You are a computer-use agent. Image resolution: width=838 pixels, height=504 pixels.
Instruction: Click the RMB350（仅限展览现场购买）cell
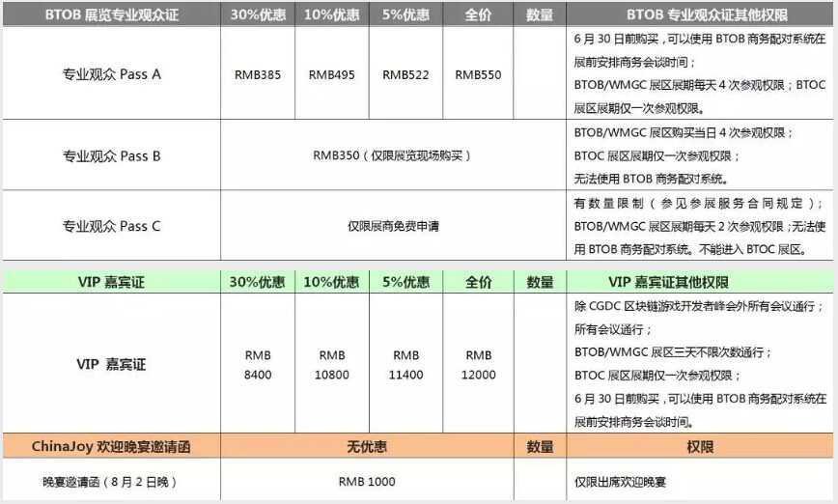(393, 155)
